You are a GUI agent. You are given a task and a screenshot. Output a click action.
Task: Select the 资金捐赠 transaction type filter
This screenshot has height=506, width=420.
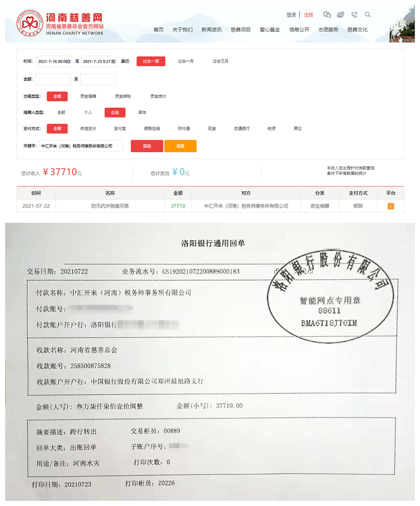(x=88, y=96)
